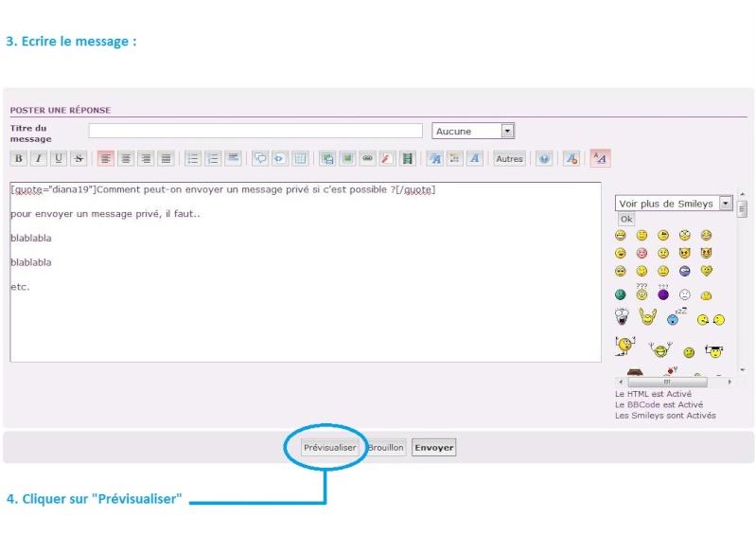Click the 'POSTER UNE RÉPONSE' heading

[x=61, y=110]
